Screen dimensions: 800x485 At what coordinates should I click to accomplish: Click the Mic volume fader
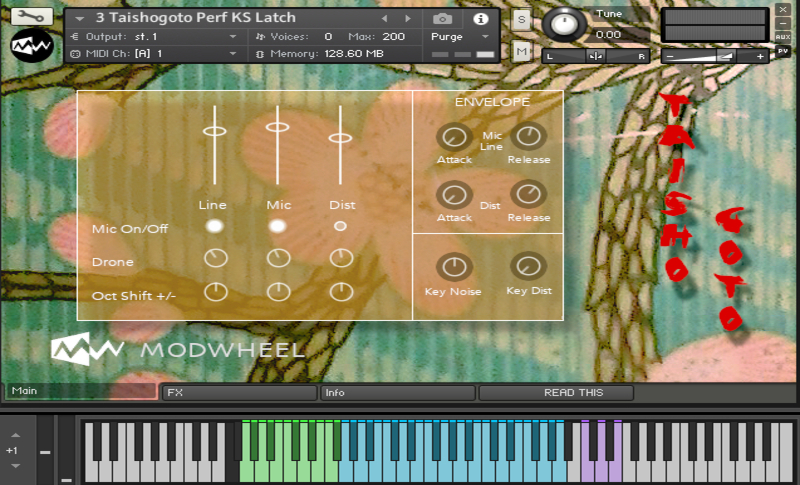pos(278,127)
